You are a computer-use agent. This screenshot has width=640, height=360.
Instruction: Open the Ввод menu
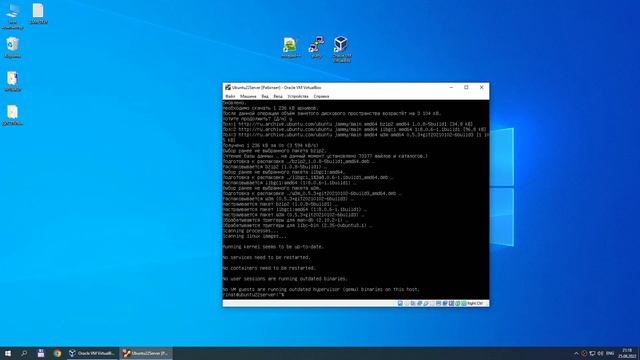278,96
